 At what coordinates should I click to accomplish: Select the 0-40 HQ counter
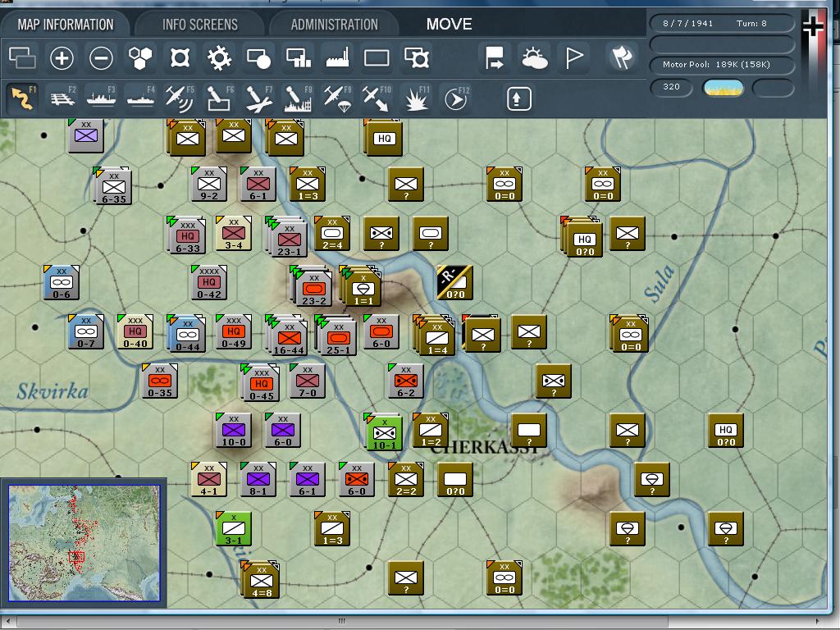click(135, 331)
